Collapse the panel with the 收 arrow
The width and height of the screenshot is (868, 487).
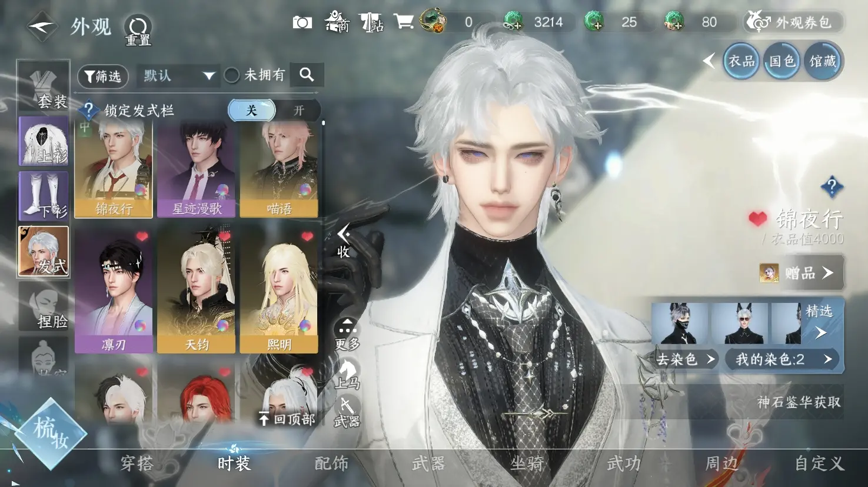pos(344,241)
